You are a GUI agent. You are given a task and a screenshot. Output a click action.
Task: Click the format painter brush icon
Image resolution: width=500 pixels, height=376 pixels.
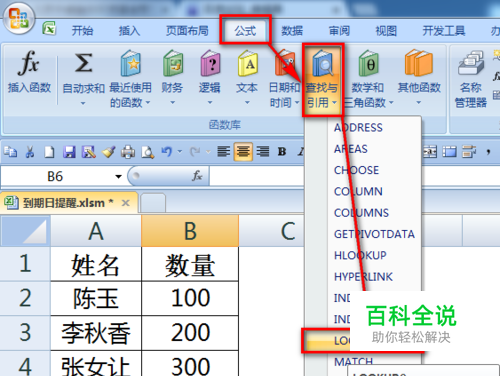pyautogui.click(x=108, y=152)
